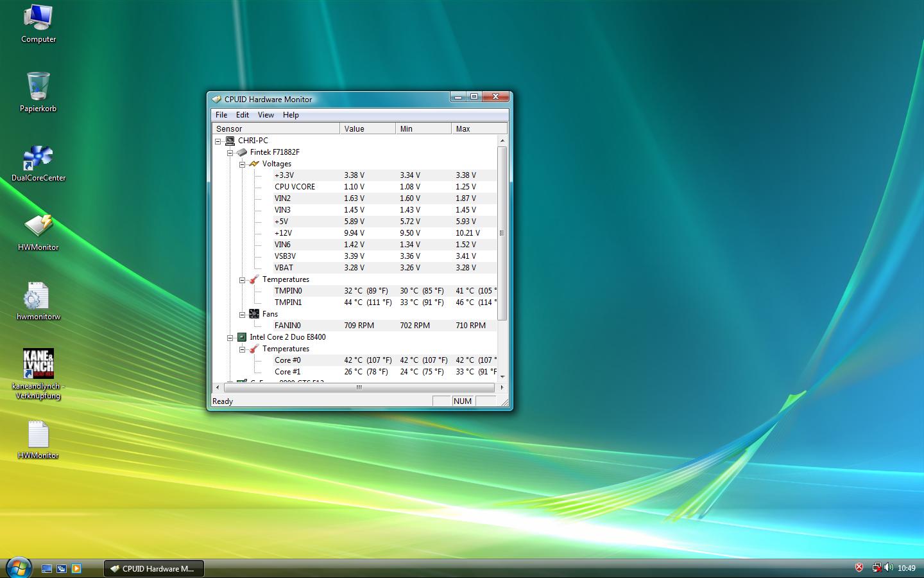This screenshot has width=924, height=578.
Task: Collapse the CHRI-PC tree node
Action: [x=218, y=141]
